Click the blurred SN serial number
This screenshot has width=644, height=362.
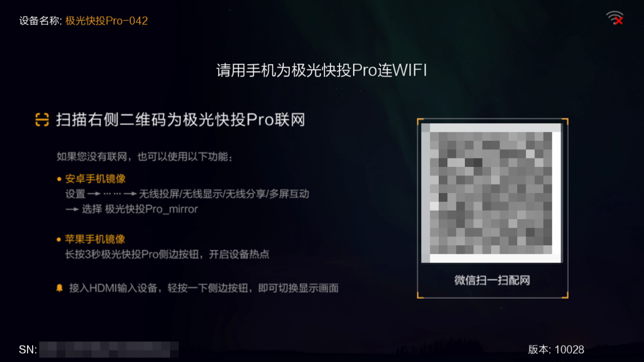click(109, 349)
